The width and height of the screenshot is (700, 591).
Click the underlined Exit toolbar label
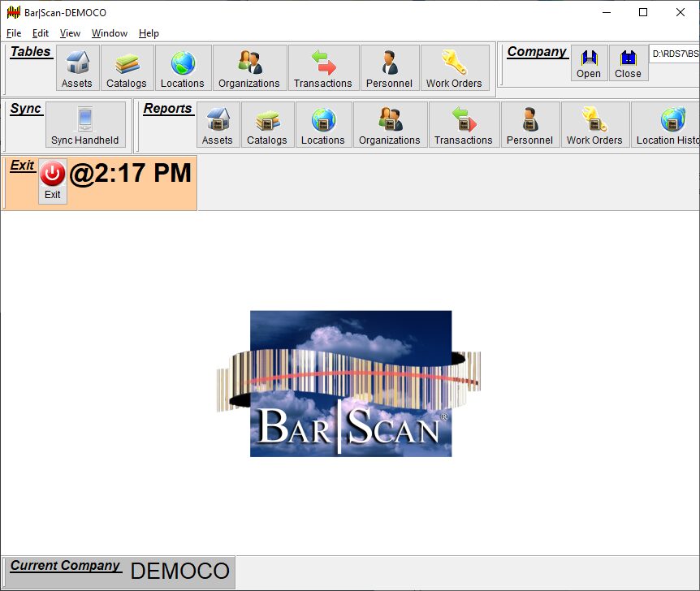[22, 166]
